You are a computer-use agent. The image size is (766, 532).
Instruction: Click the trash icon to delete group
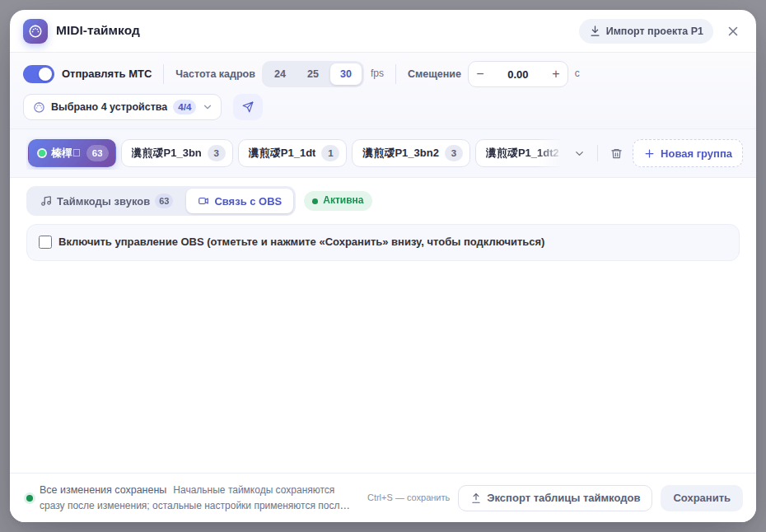pos(617,153)
